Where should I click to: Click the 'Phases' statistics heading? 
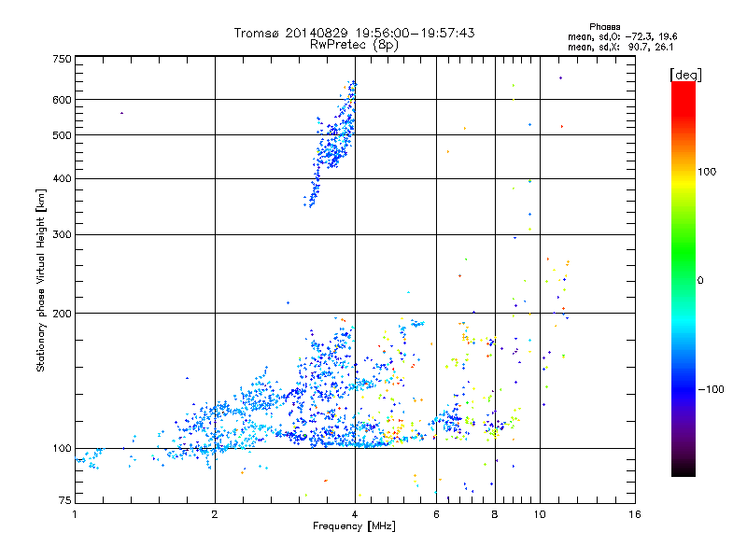(x=604, y=27)
